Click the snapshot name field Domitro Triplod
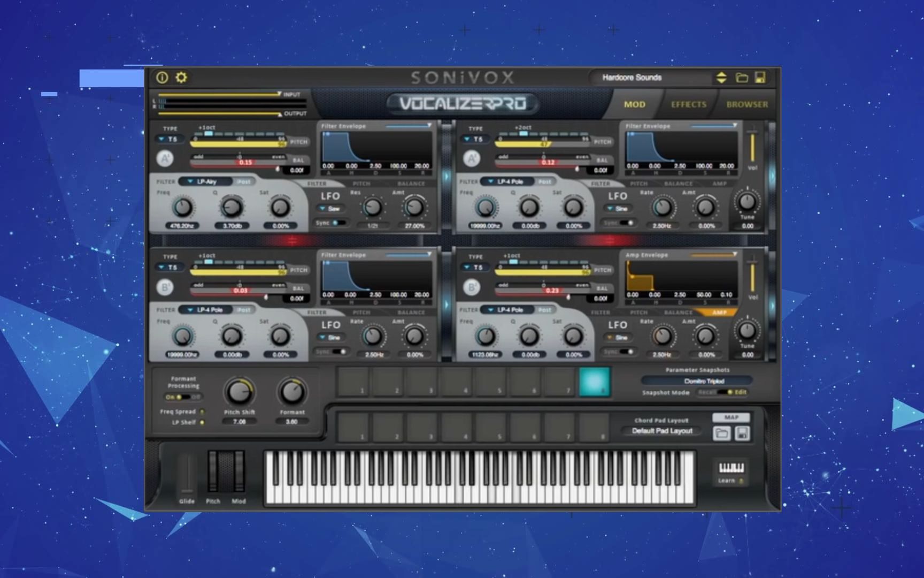924x578 pixels. pyautogui.click(x=697, y=381)
